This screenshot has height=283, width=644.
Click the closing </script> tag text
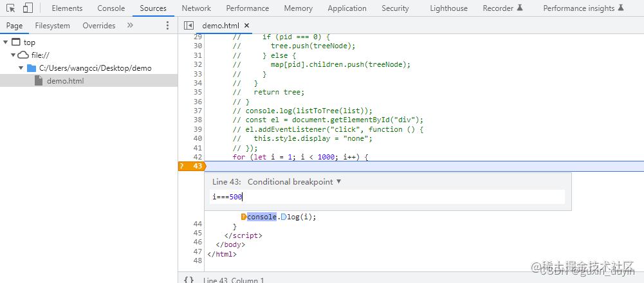pos(243,235)
